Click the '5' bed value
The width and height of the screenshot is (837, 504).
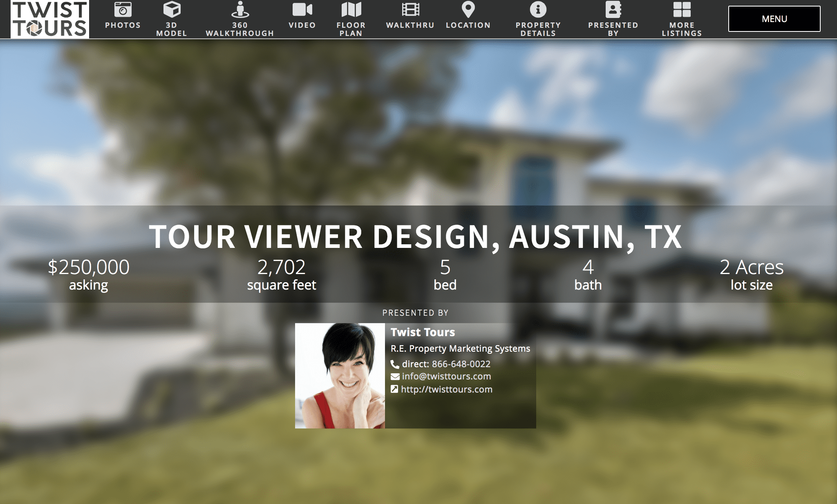tap(445, 268)
